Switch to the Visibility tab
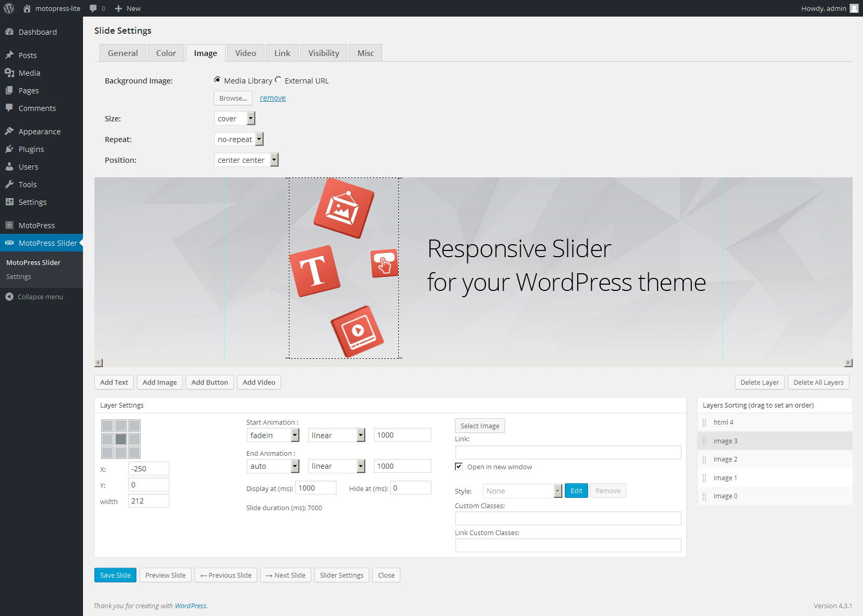Image resolution: width=863 pixels, height=616 pixels. click(x=324, y=53)
